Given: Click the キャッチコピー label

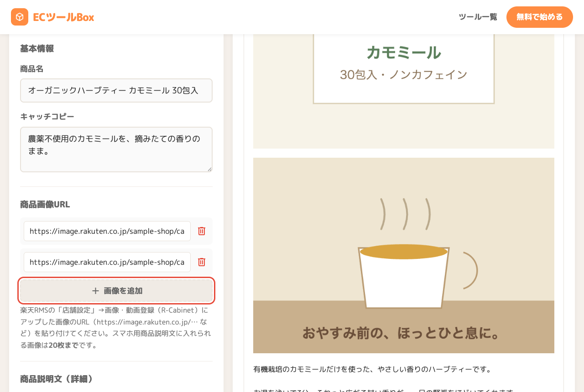Looking at the screenshot, I should click(47, 116).
